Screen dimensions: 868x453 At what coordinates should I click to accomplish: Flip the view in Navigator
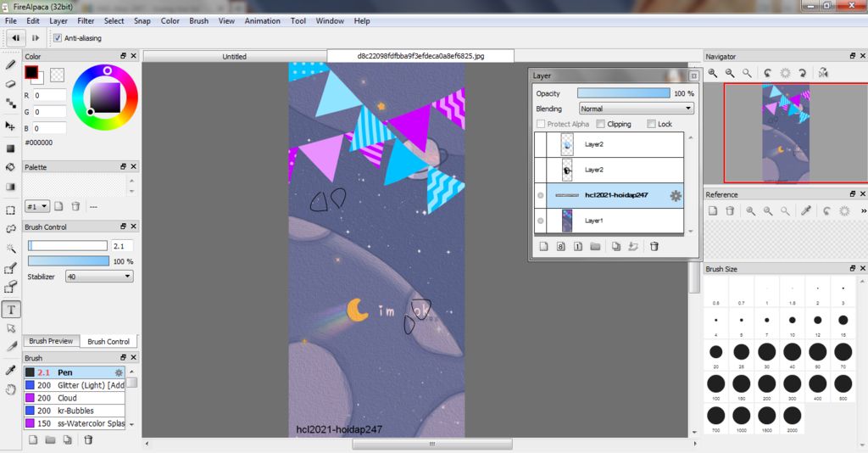(823, 73)
